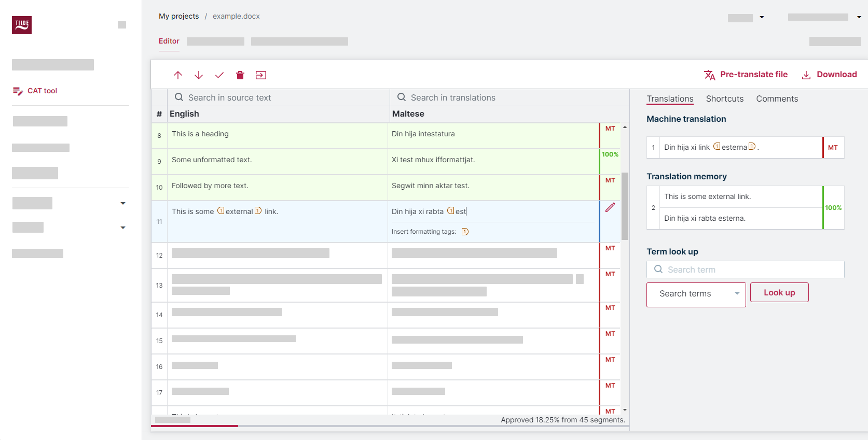Insert formatting tag 1 below translation
Screen dimensions: 868x440
point(465,232)
